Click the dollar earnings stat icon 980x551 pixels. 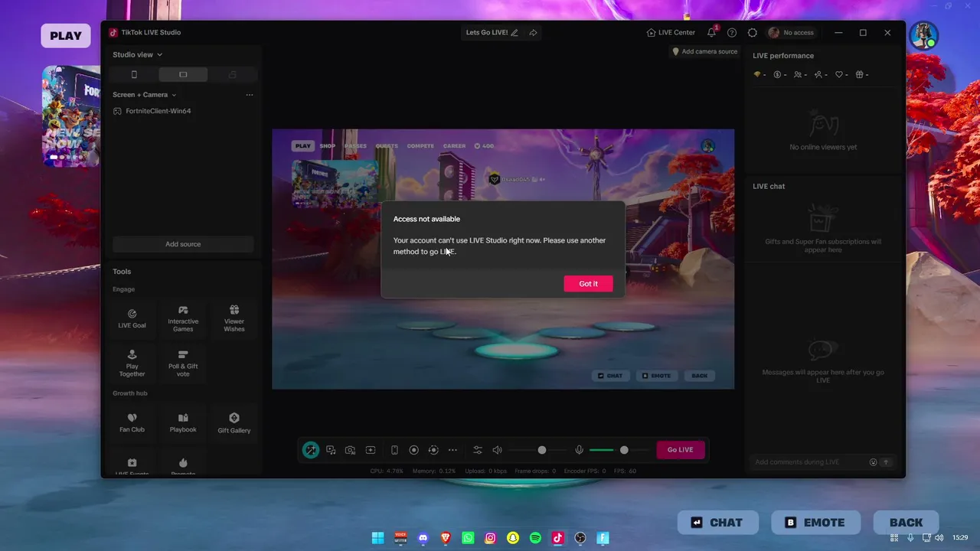click(x=780, y=75)
